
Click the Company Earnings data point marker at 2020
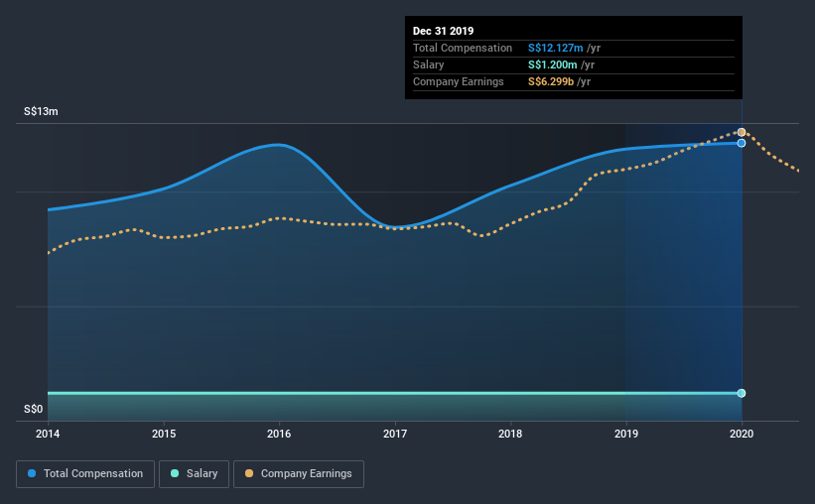[742, 133]
